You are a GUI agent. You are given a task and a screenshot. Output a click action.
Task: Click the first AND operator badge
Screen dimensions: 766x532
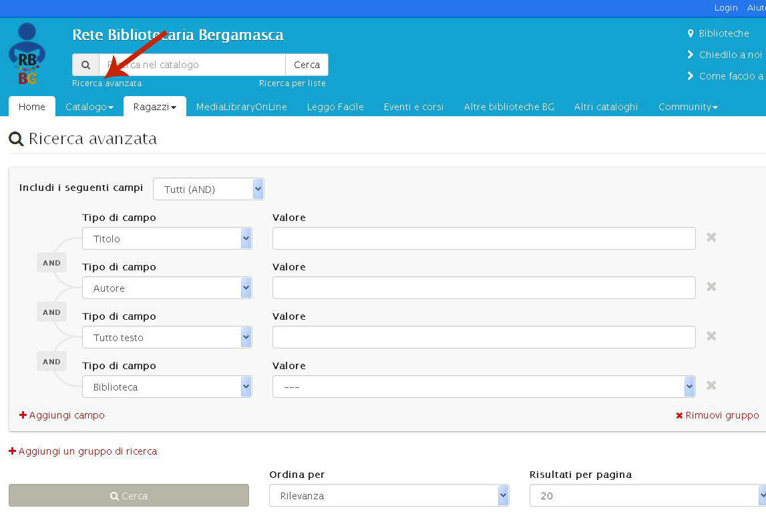coord(51,263)
